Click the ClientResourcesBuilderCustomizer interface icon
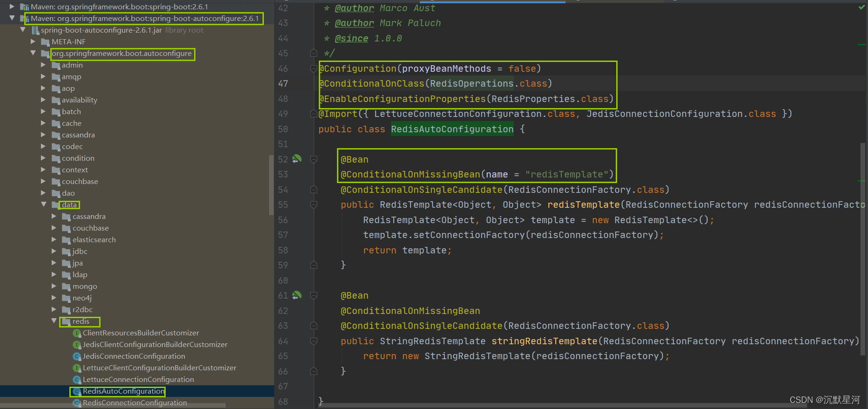The image size is (868, 409). coord(77,333)
